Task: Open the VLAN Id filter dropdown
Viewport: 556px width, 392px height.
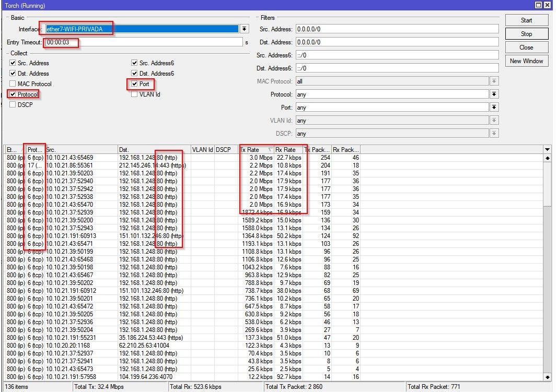Action: tap(494, 120)
